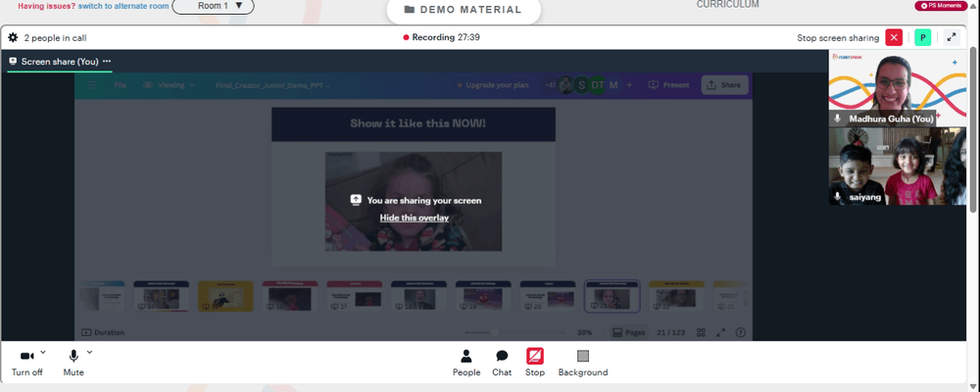Open the Canva help question icon
The image size is (980, 392).
(x=741, y=332)
